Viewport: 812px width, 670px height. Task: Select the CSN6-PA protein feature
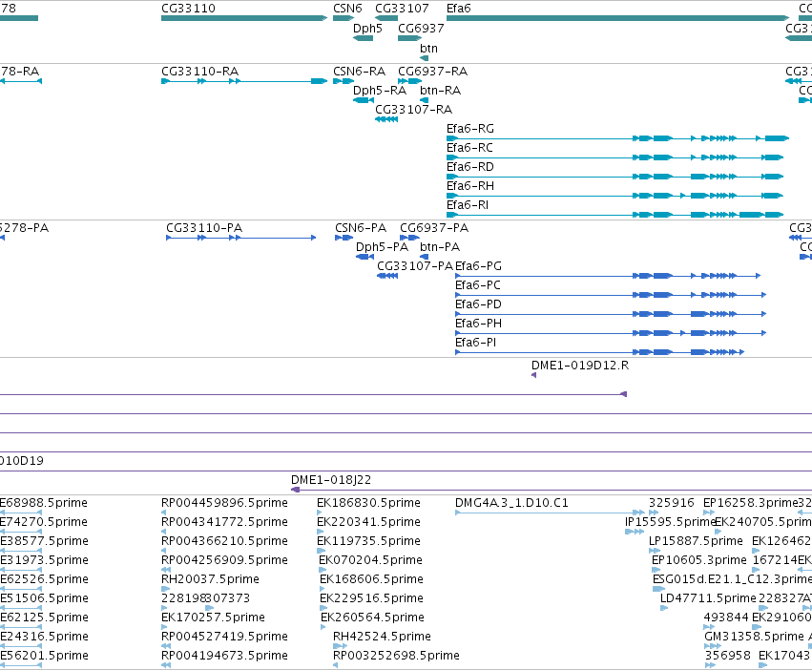[x=344, y=238]
